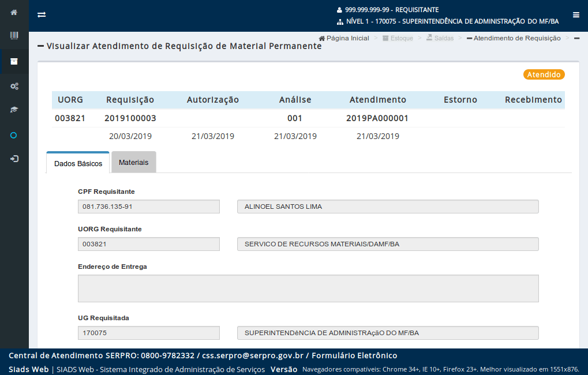Click the trailing dash breadcrumb item

[x=577, y=38]
